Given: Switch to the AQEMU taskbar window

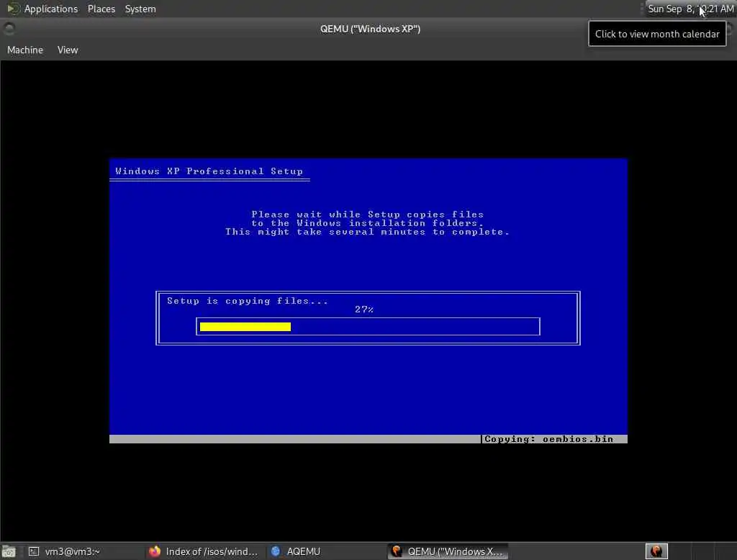Looking at the screenshot, I should tap(303, 551).
